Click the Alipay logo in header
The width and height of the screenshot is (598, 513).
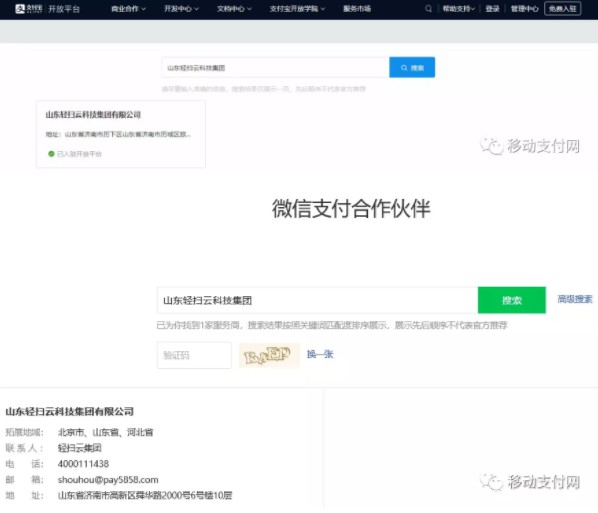point(28,9)
